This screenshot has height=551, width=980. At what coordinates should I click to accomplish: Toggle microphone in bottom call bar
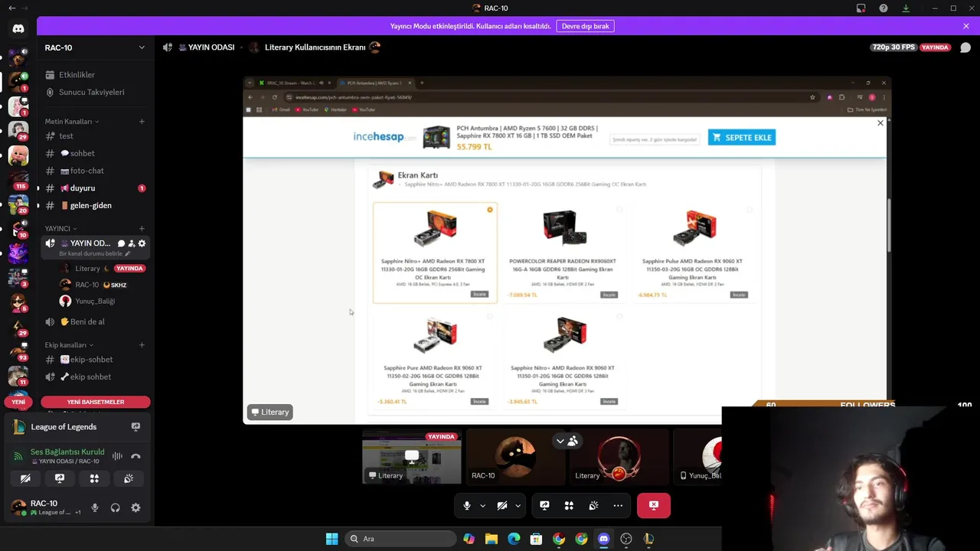pos(467,506)
